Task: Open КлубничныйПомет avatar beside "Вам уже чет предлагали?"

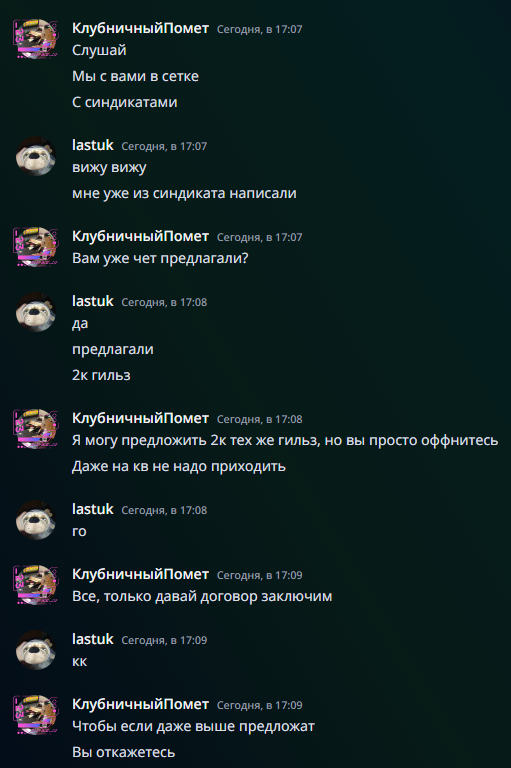Action: click(x=35, y=246)
